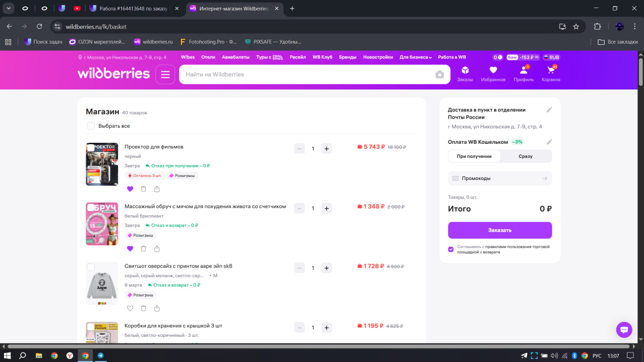Increase quantity of Коробки для хранения
This screenshot has width=644, height=362.
tap(327, 328)
